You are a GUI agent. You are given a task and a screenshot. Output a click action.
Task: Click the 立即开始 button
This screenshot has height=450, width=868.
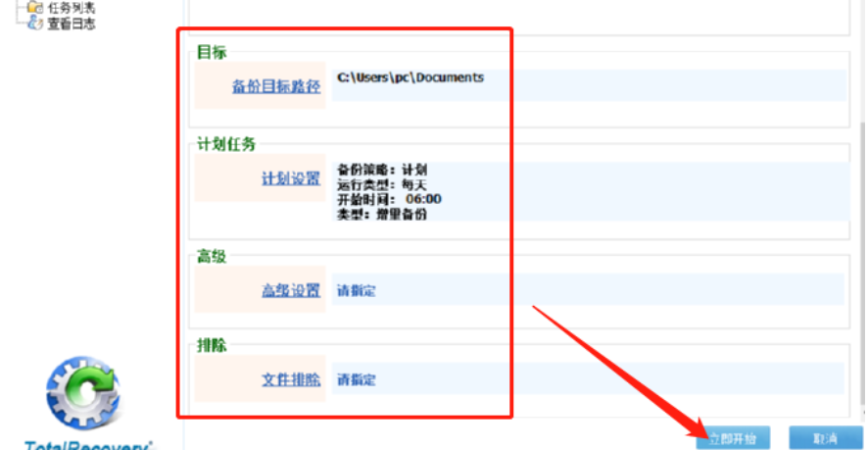[x=733, y=439]
